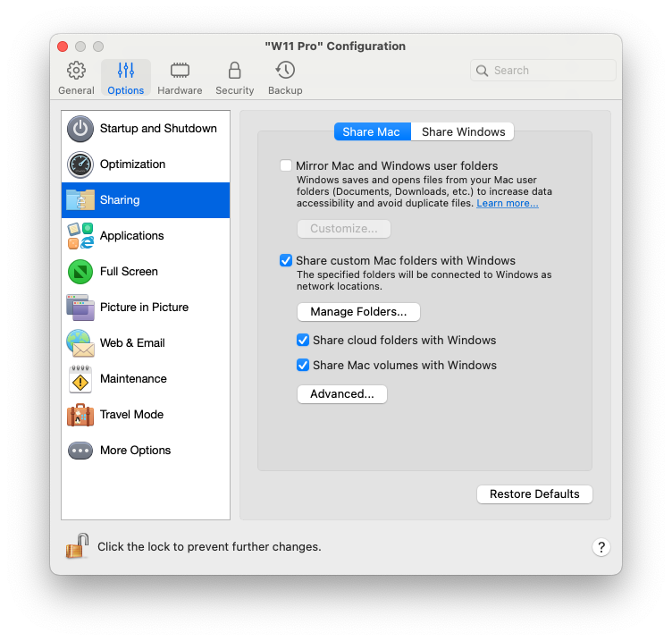Click the Manage Folders button
This screenshot has width=672, height=641.
358,312
